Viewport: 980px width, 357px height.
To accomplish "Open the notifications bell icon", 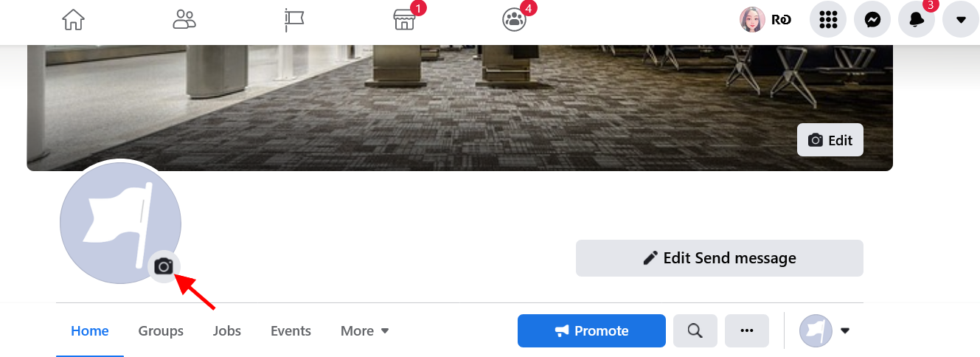I will [917, 20].
